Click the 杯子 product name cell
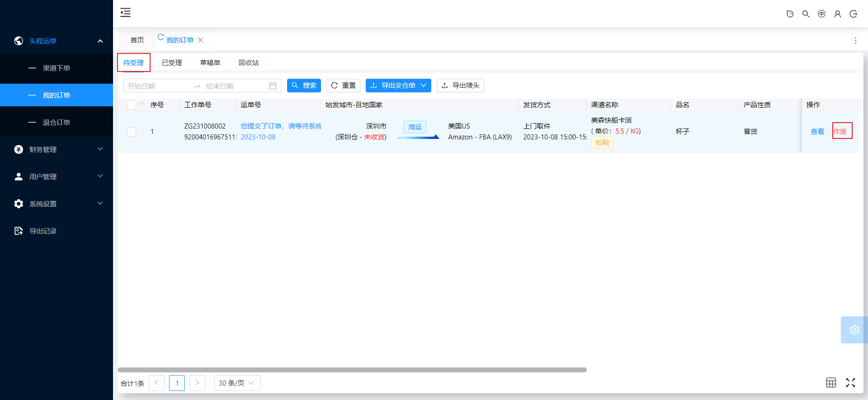The height and width of the screenshot is (400, 868). pos(682,132)
